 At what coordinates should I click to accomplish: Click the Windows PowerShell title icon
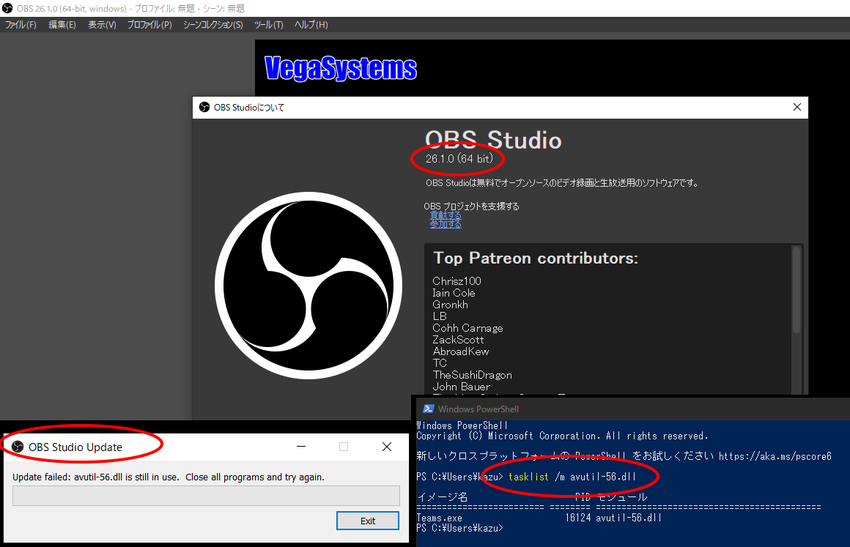tap(428, 409)
